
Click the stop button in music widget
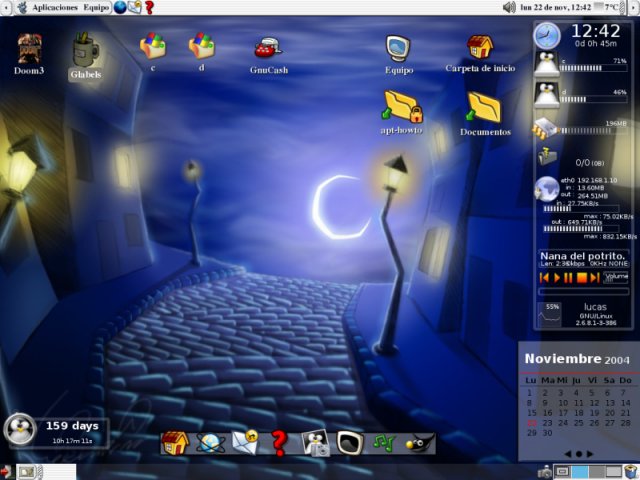580,277
